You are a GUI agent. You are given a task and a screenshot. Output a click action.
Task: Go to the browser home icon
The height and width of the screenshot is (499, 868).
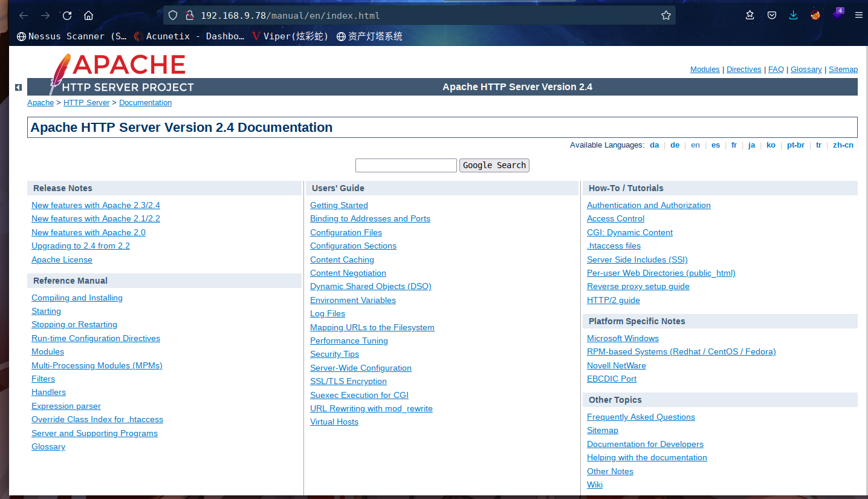click(x=88, y=15)
